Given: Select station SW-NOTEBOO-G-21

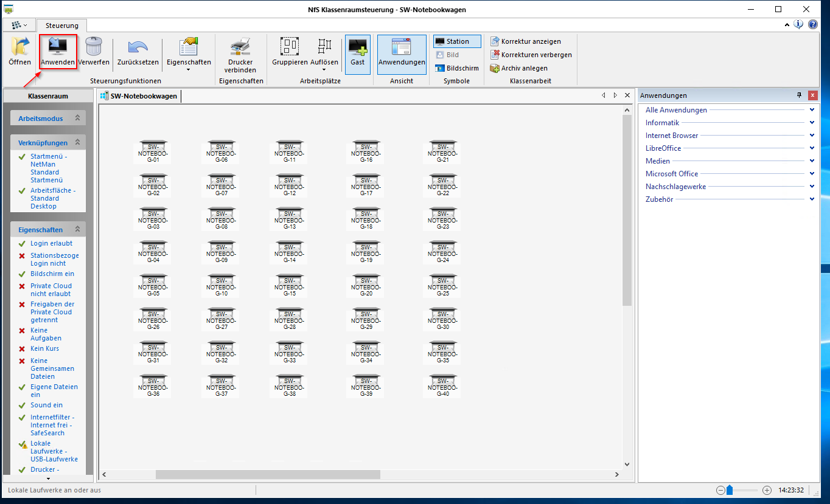Looking at the screenshot, I should point(442,151).
